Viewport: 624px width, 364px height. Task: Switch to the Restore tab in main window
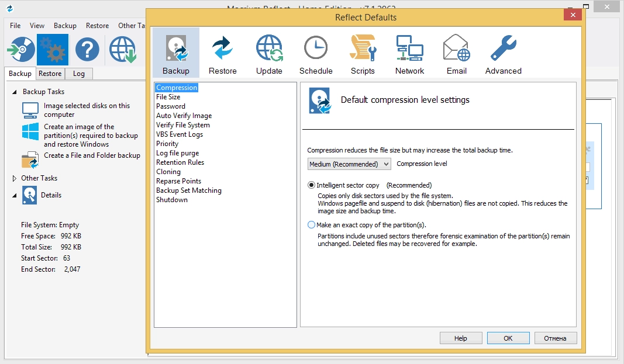[x=50, y=74]
